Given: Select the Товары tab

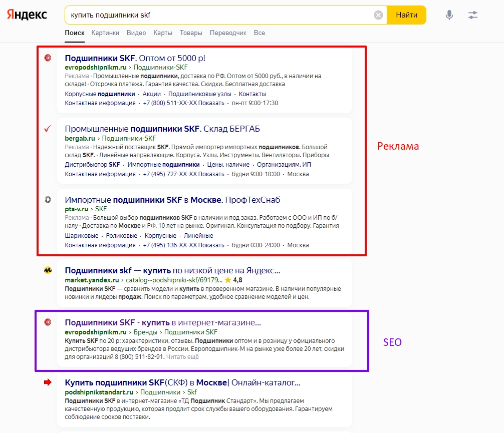Looking at the screenshot, I should tap(191, 33).
